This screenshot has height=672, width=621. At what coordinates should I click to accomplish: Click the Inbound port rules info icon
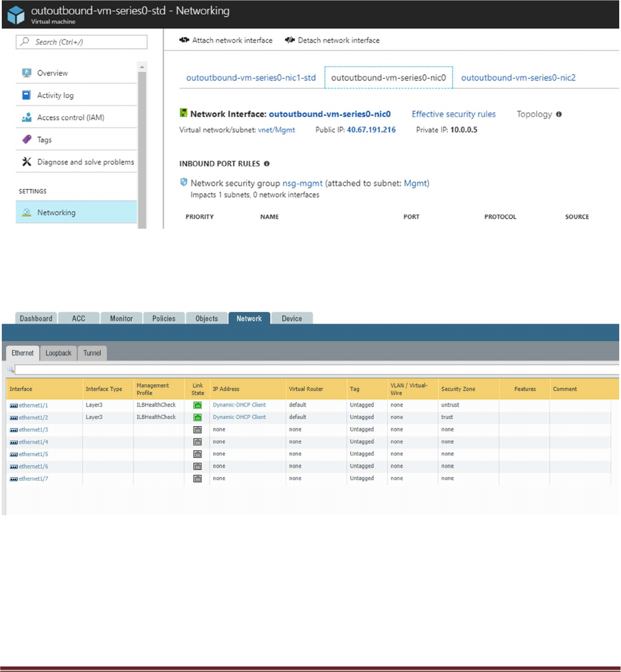[x=266, y=164]
